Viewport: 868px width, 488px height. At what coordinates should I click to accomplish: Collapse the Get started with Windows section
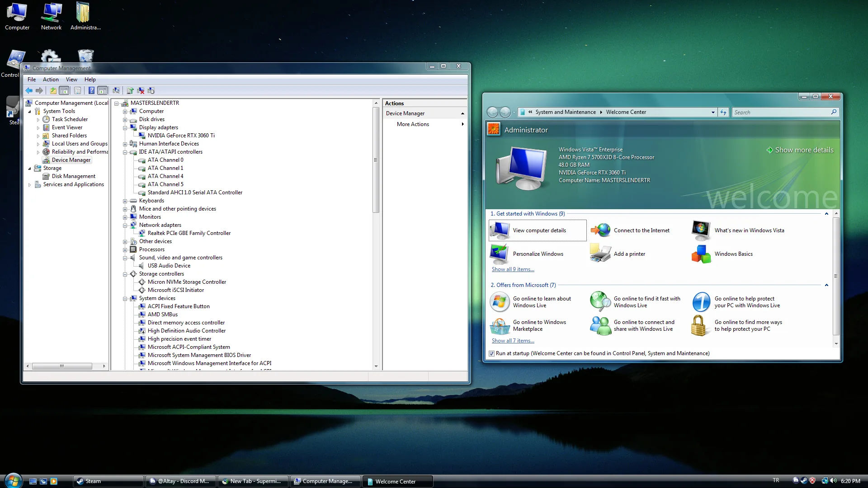coord(826,214)
